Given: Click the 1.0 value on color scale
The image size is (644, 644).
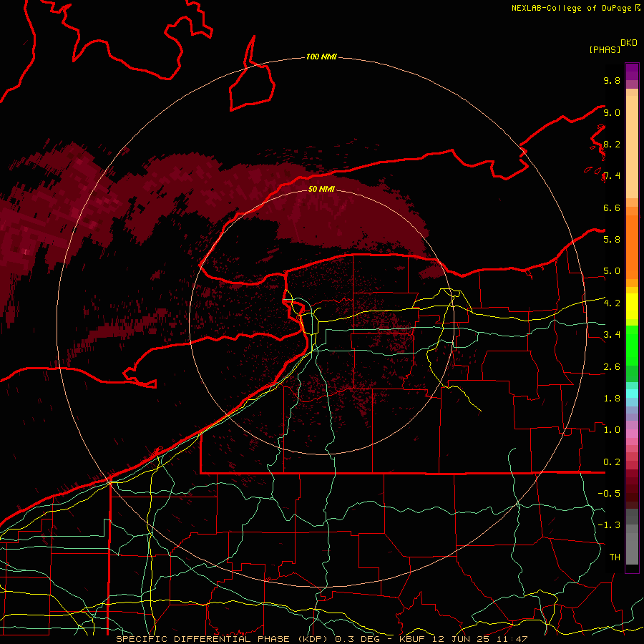Looking at the screenshot, I should [612, 430].
